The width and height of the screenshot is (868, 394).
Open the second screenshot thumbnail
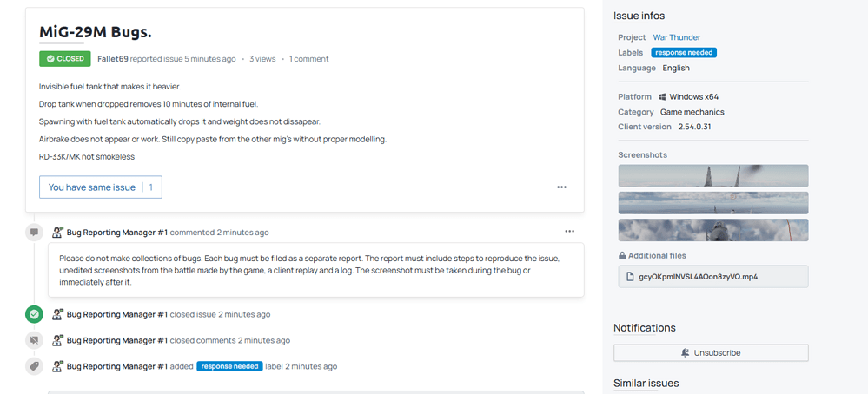[712, 203]
